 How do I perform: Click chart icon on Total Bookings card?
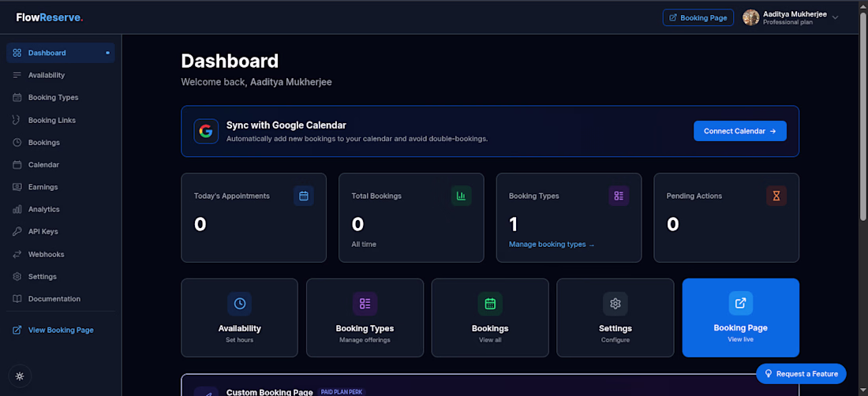[x=461, y=196]
